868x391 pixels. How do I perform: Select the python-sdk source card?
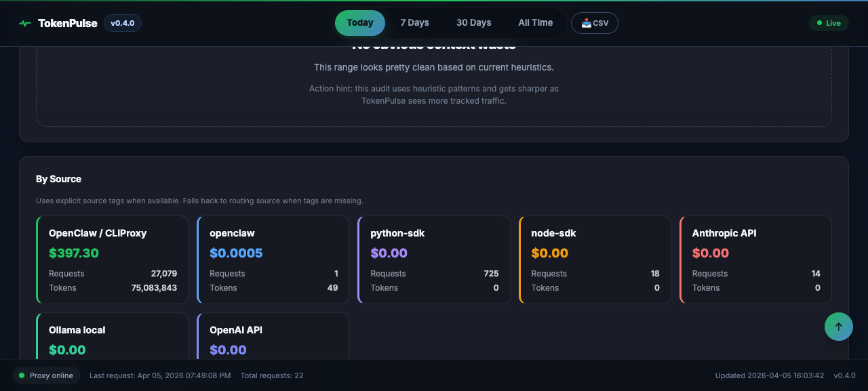(433, 260)
